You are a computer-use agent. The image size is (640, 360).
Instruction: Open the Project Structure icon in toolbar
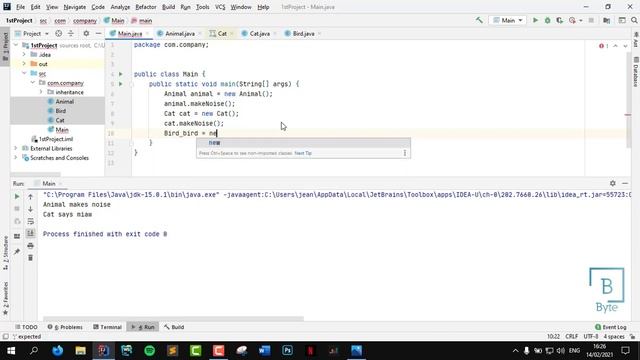(607, 20)
